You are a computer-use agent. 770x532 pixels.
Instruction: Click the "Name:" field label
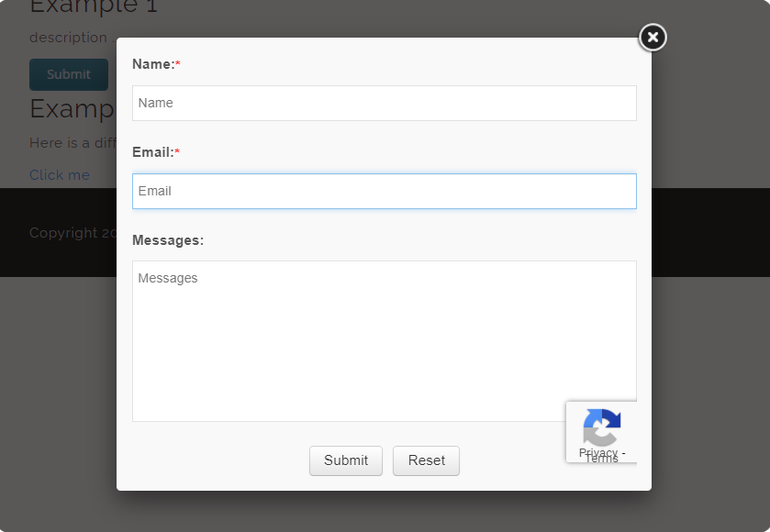(152, 64)
